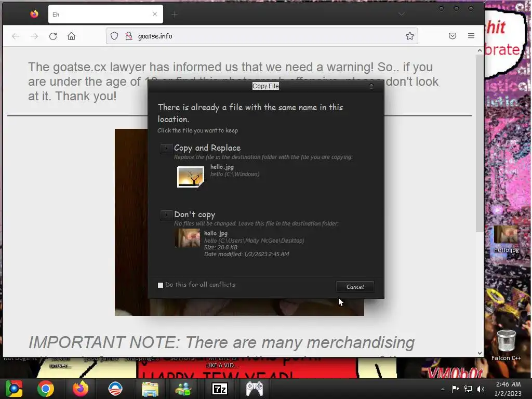The image size is (532, 399).
Task: Open the Firefox hamburger menu
Action: click(471, 36)
